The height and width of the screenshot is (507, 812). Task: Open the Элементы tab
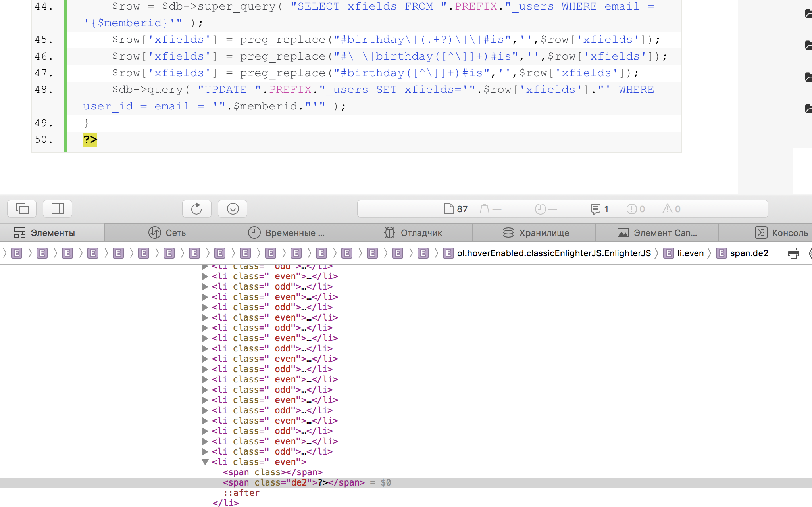(52, 233)
